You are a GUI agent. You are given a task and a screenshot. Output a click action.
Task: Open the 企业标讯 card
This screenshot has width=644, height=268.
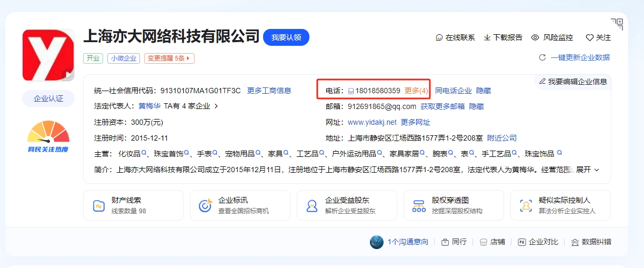[240, 205]
